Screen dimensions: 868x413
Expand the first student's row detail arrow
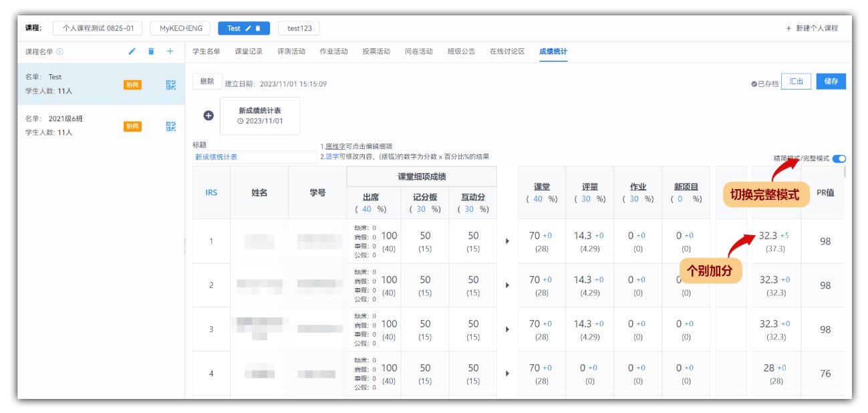507,241
